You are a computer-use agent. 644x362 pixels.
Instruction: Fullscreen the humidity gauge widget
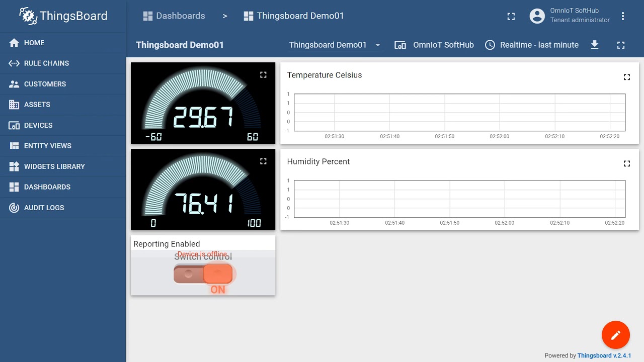click(x=263, y=161)
